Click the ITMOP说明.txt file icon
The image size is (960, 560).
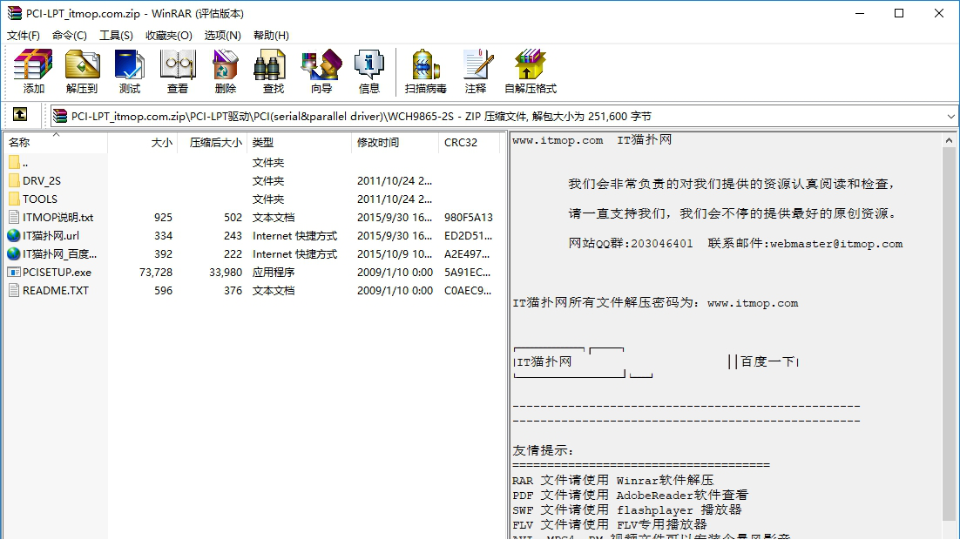click(14, 217)
